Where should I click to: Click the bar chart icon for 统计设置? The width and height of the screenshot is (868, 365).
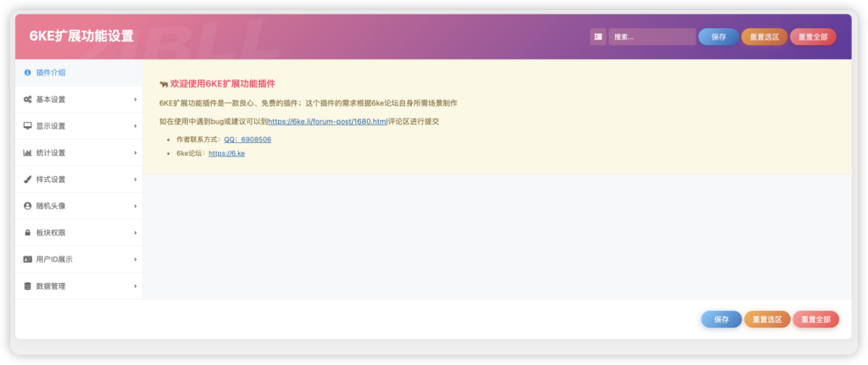(x=28, y=153)
